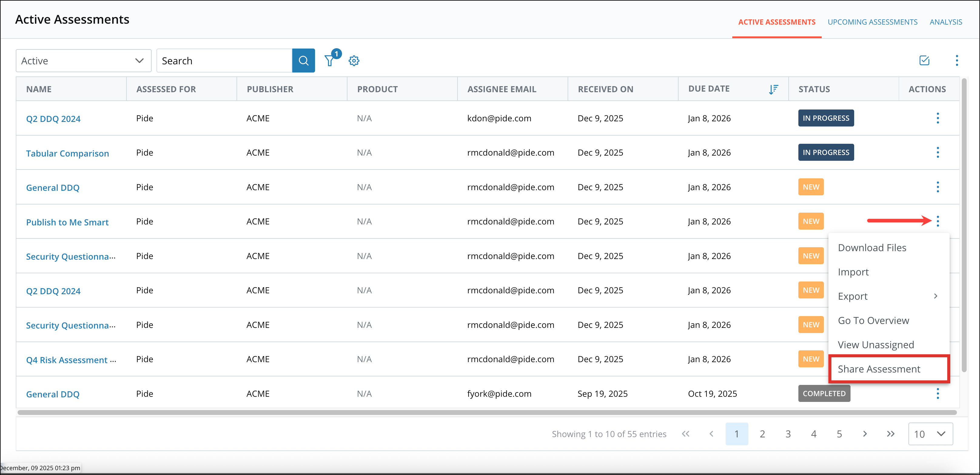Go to page 3 of results
Image resolution: width=980 pixels, height=475 pixels.
(788, 434)
